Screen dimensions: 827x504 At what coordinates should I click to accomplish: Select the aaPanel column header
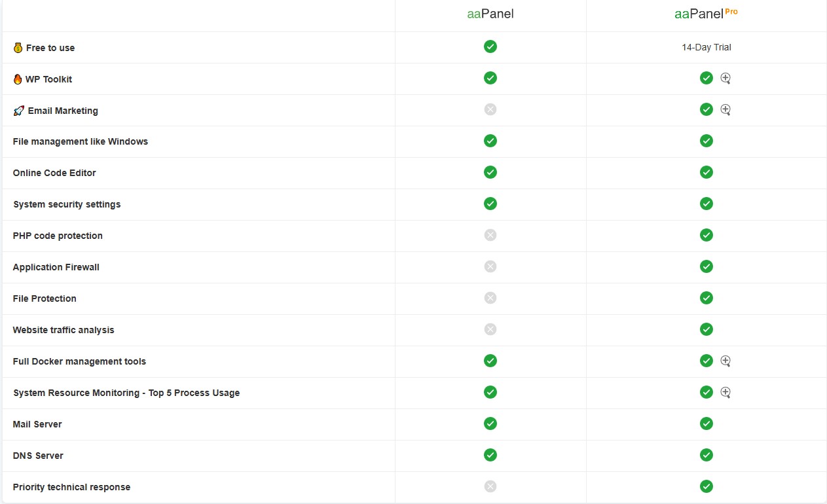tap(490, 14)
